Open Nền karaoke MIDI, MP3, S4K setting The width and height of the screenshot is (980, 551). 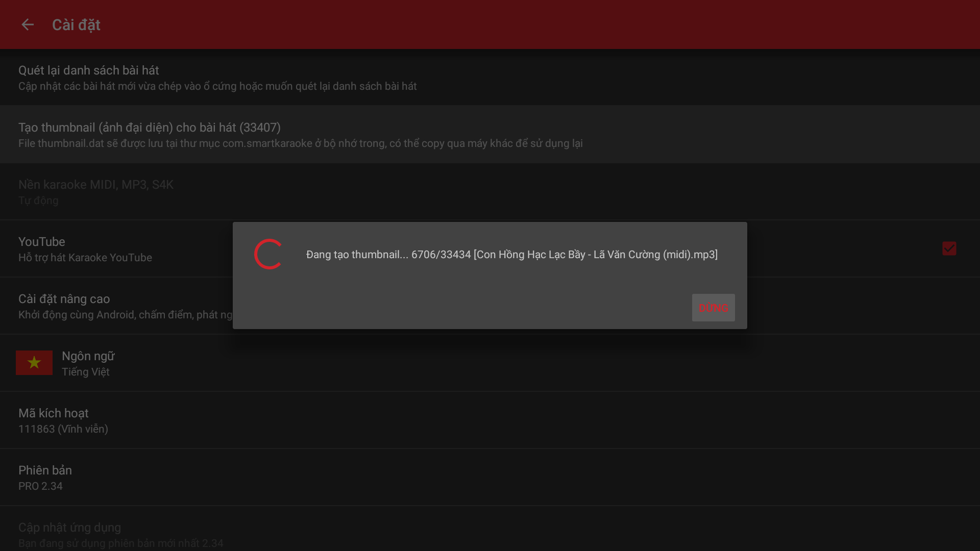(x=490, y=192)
